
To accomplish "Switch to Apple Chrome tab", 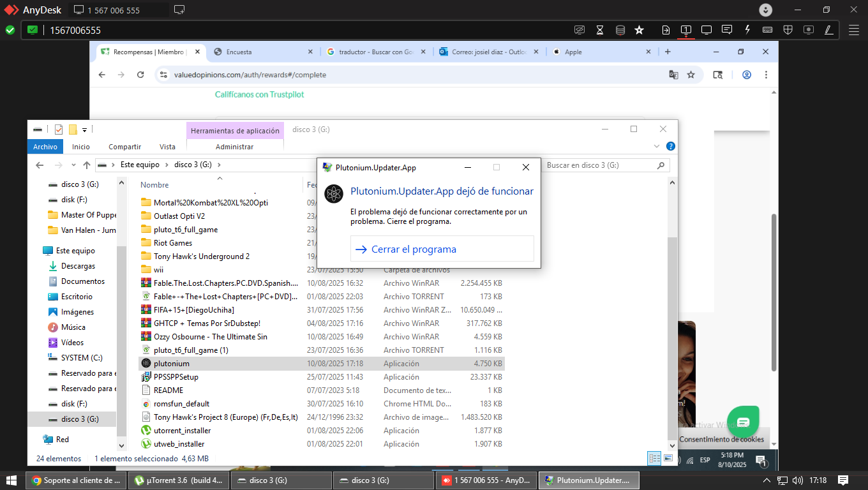I will (x=600, y=52).
